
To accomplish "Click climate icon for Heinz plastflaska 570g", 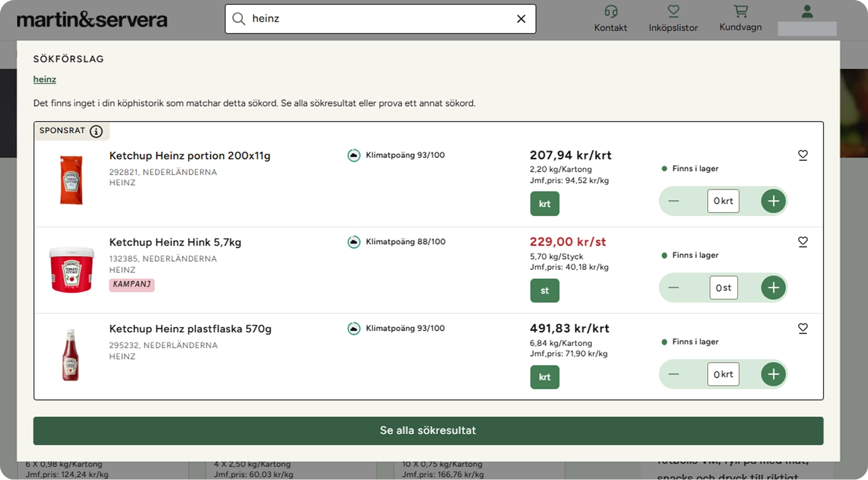I will point(354,329).
